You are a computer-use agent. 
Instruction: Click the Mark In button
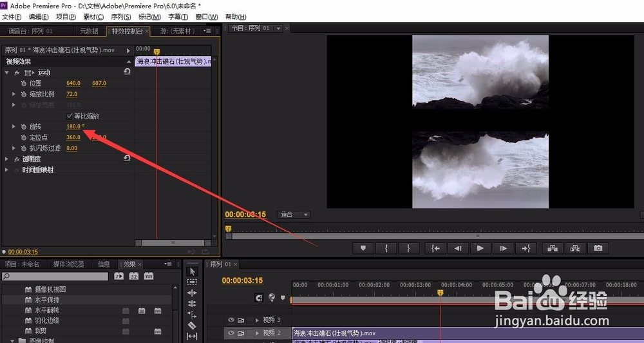point(386,248)
